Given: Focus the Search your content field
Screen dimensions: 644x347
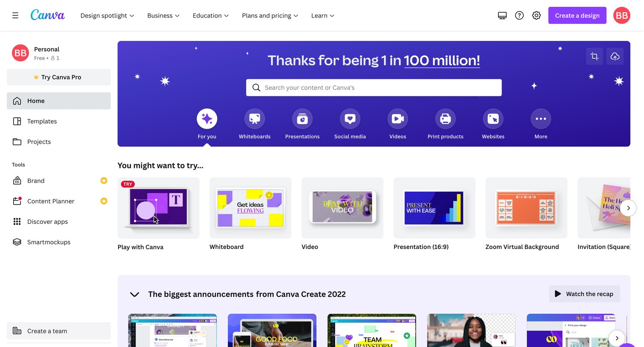Looking at the screenshot, I should [374, 87].
